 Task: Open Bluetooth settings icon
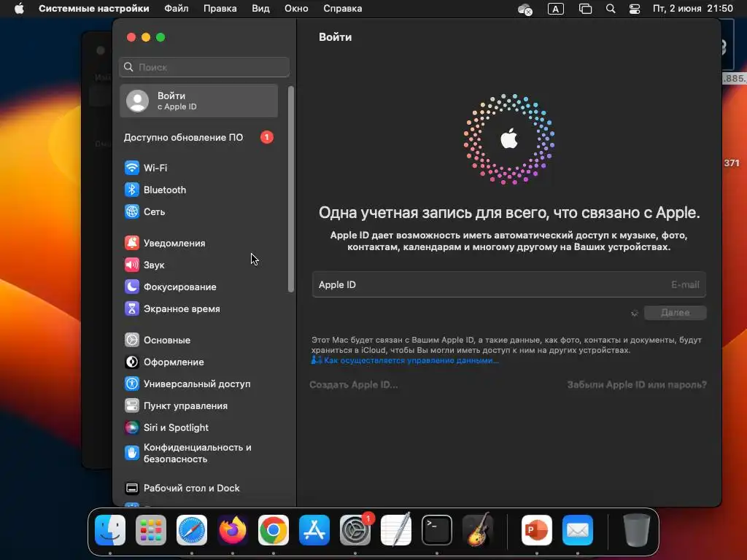(132, 190)
